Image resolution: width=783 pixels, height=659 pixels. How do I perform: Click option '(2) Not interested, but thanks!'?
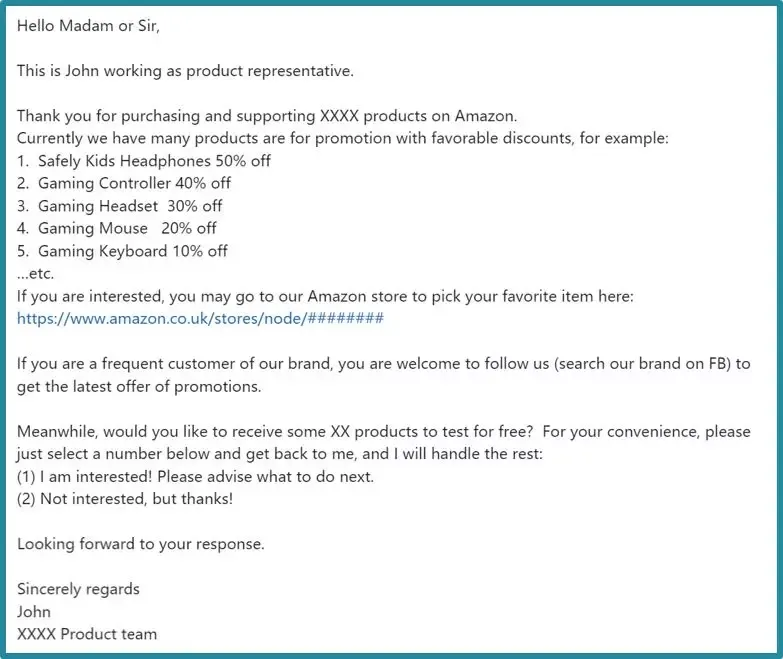[x=125, y=499]
